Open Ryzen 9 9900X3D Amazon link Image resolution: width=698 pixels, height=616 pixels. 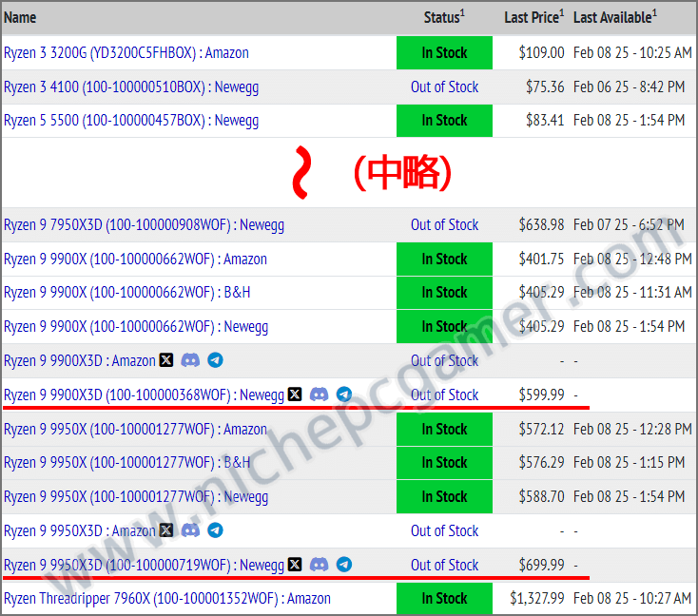80,360
